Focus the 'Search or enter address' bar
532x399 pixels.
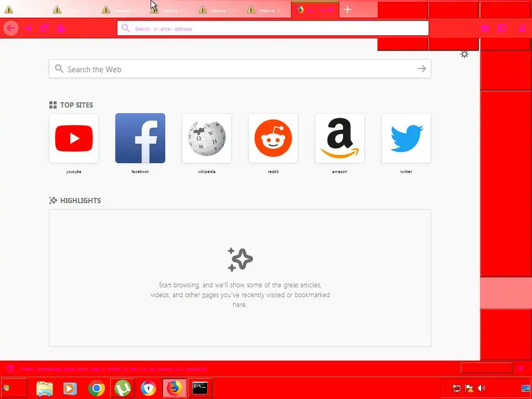tap(273, 28)
